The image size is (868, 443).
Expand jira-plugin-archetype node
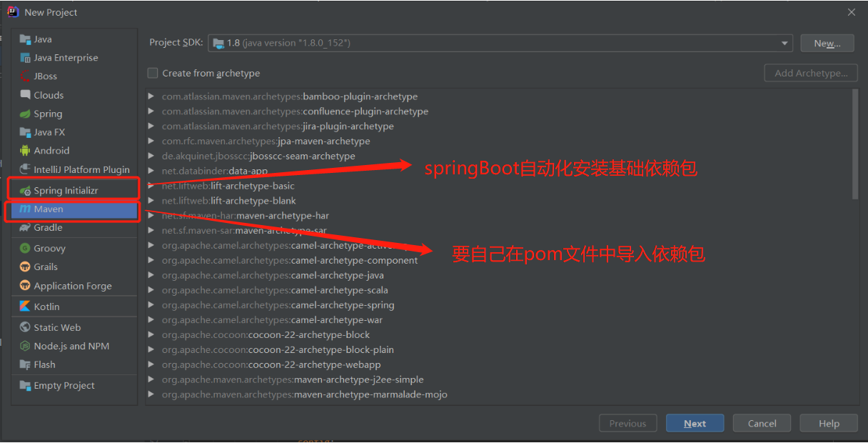click(151, 126)
